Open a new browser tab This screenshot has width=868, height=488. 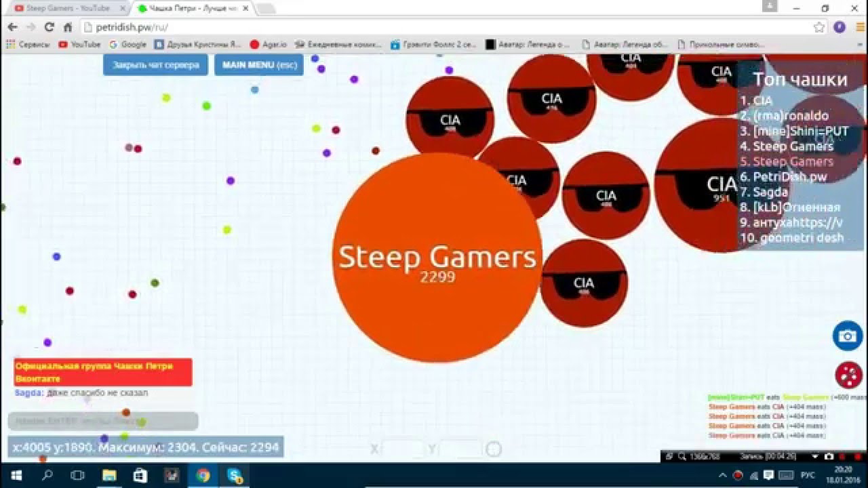[x=265, y=8]
